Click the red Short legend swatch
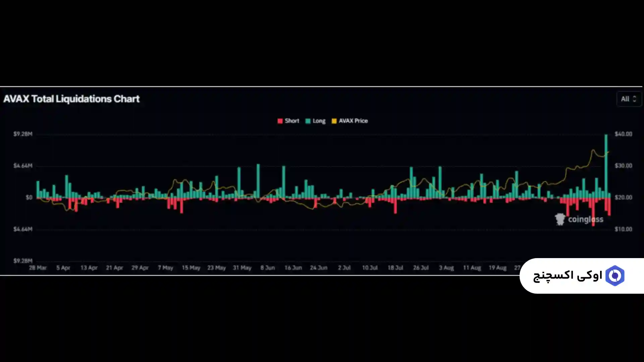Image resolution: width=644 pixels, height=362 pixels. click(280, 121)
